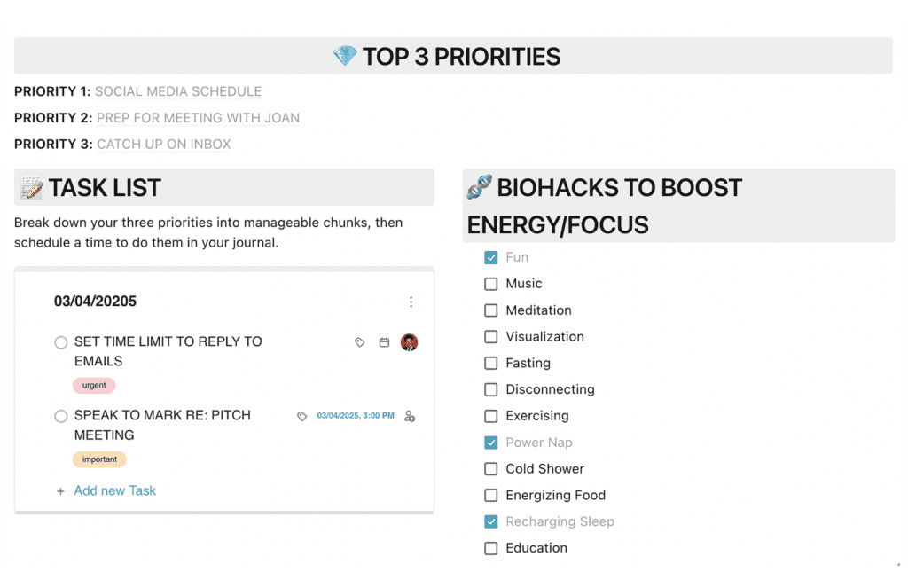Image resolution: width=908 pixels, height=588 pixels.
Task: Assign a person to Speak to Mark task
Action: (x=410, y=416)
